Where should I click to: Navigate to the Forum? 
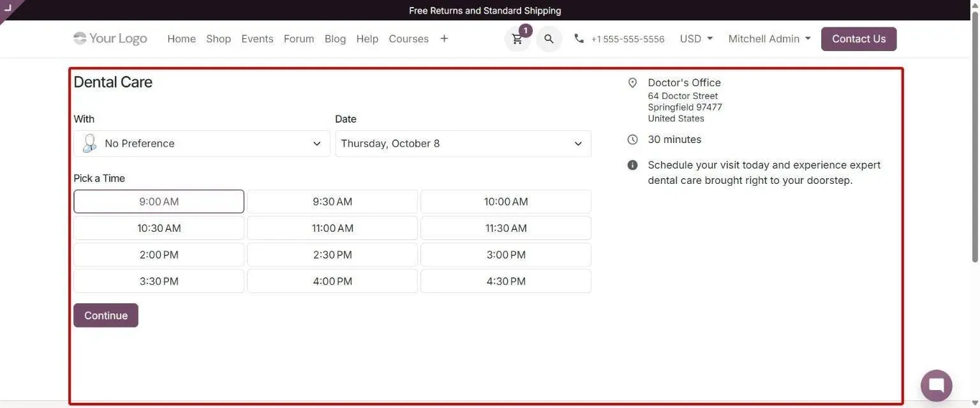299,38
